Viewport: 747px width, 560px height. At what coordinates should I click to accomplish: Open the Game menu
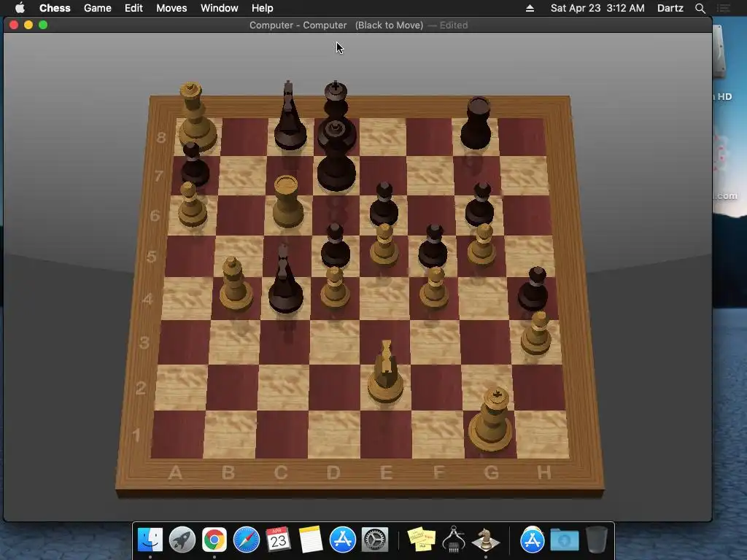coord(97,8)
